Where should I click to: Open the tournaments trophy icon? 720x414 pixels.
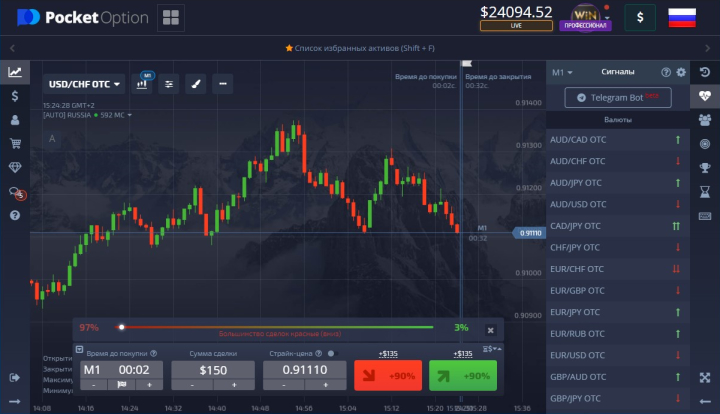[x=705, y=167]
